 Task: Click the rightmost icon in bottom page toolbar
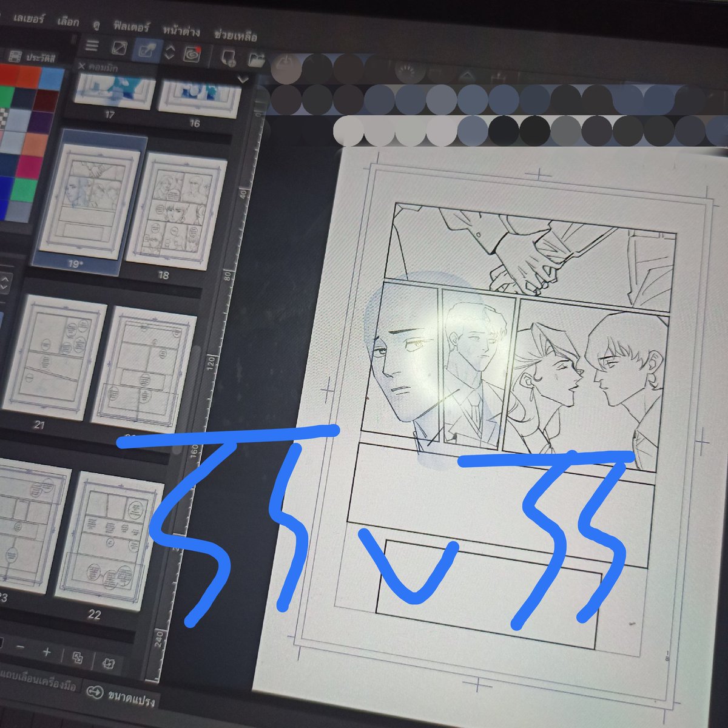tap(110, 662)
